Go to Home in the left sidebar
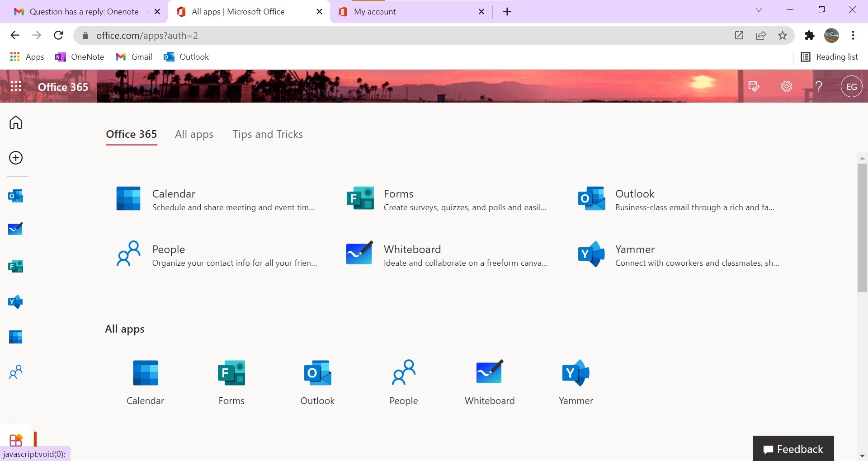This screenshot has height=461, width=868. 16,122
